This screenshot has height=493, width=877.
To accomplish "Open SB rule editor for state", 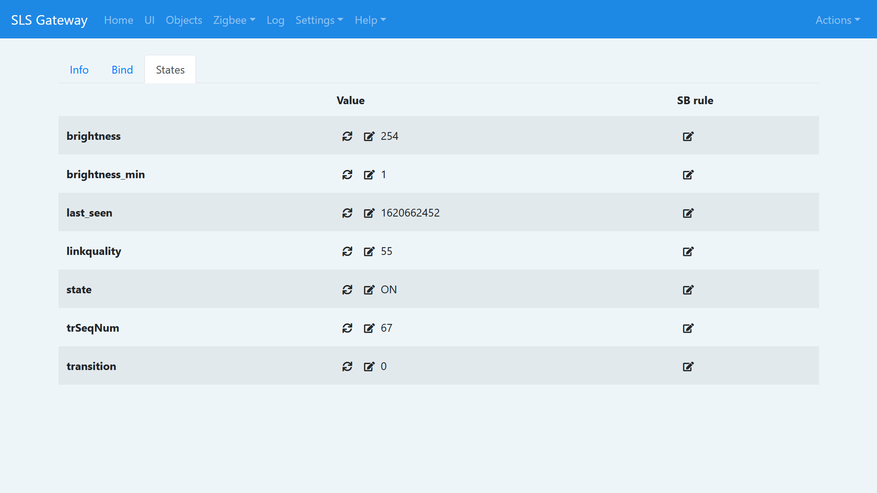I will pyautogui.click(x=688, y=289).
